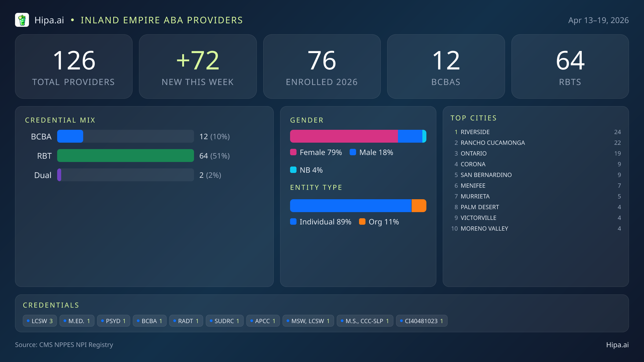
Task: Select the "PSYD 1" credential chip
Action: 113,321
